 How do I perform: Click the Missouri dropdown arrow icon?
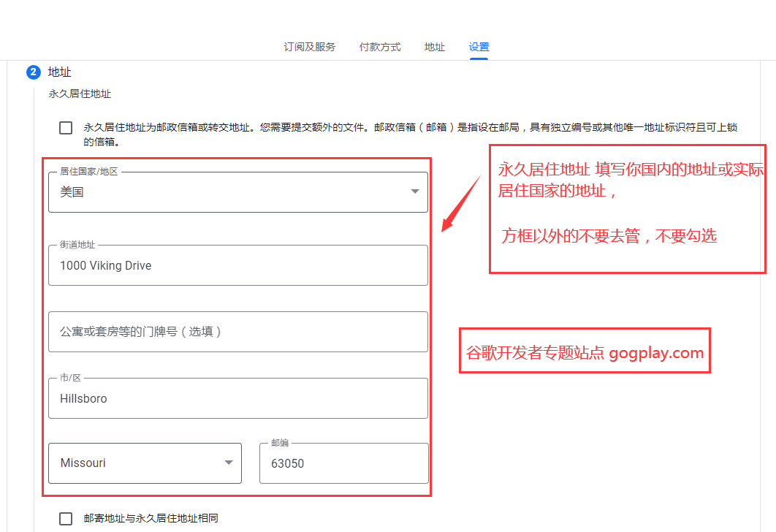click(229, 463)
